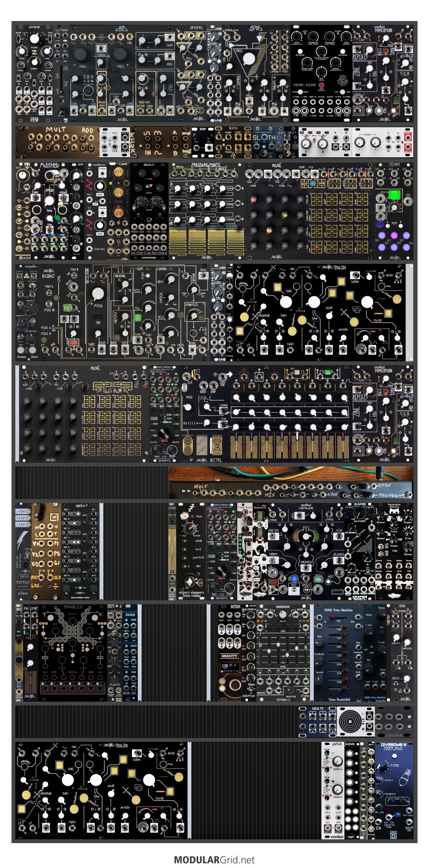Select the QPAS filter module
Viewport: 429px width, 868px height.
tap(256, 74)
